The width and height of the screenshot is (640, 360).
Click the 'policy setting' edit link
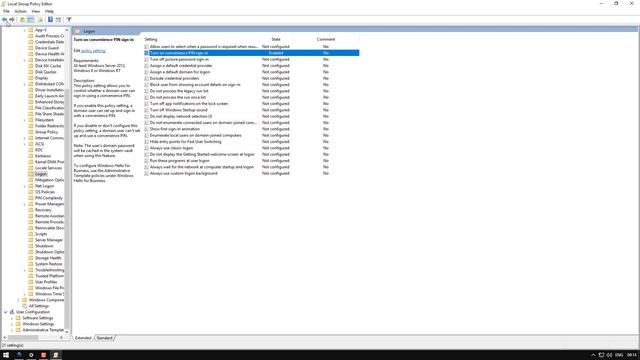(x=93, y=51)
